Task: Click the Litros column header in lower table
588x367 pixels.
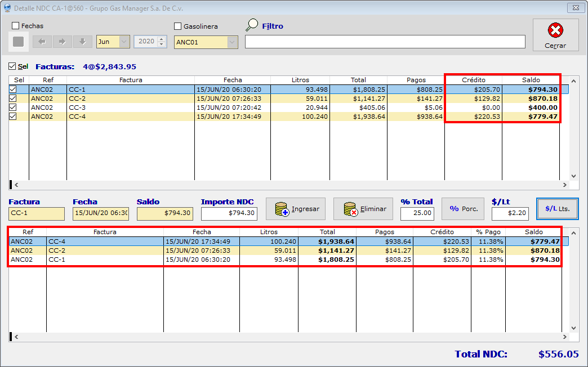Action: 269,232
